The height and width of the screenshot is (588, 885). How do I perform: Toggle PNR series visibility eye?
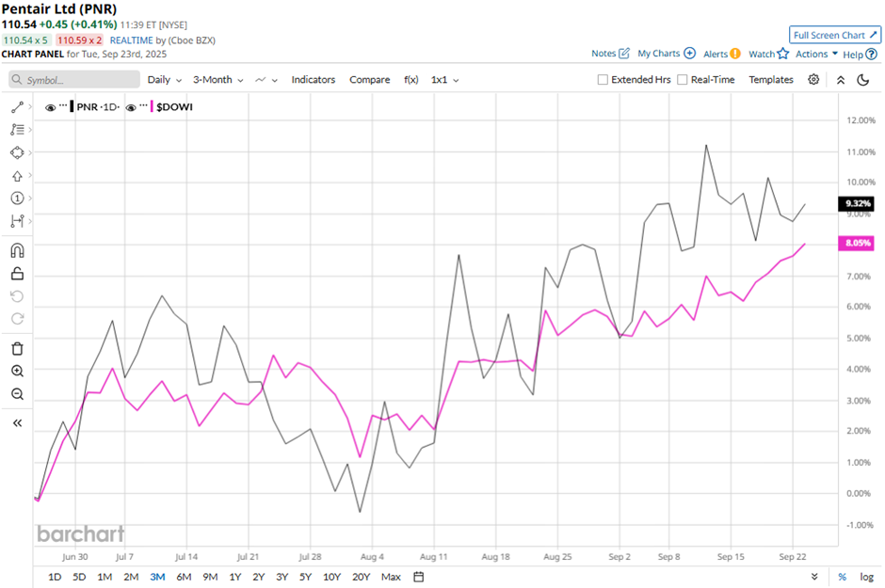point(50,107)
